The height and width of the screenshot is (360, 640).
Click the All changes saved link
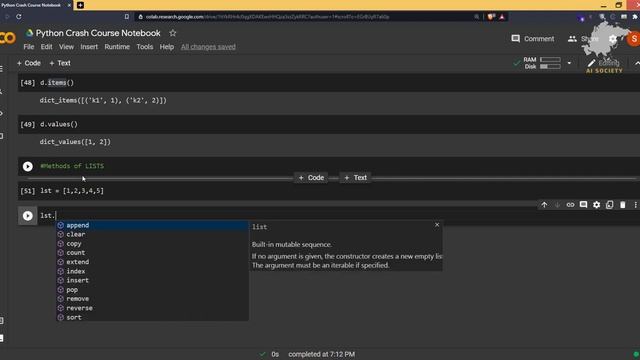click(x=208, y=47)
